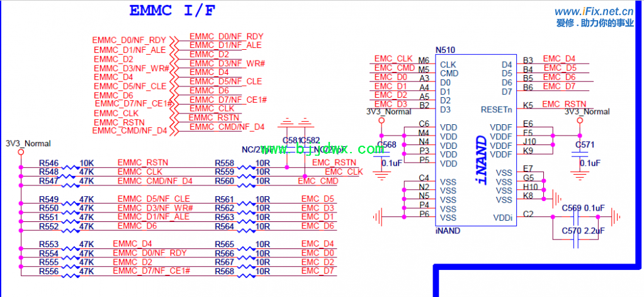The width and height of the screenshot is (644, 297).
Task: Select the EMC_CLK net label at pin M6
Action: tap(393, 59)
